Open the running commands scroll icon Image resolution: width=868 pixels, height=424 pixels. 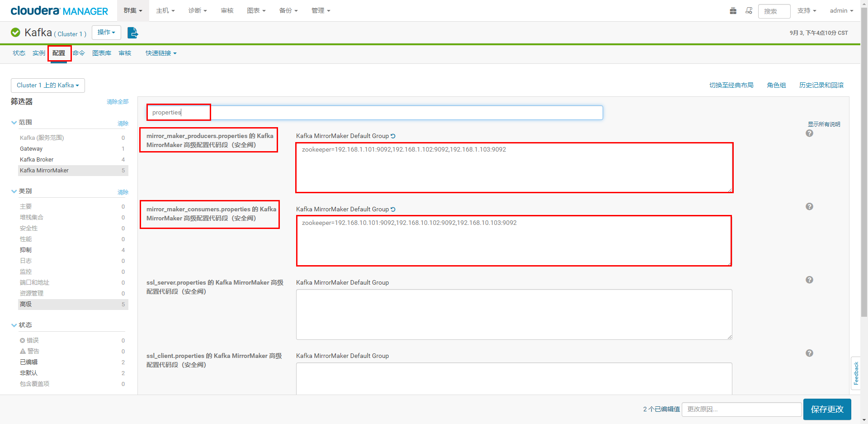coord(749,10)
